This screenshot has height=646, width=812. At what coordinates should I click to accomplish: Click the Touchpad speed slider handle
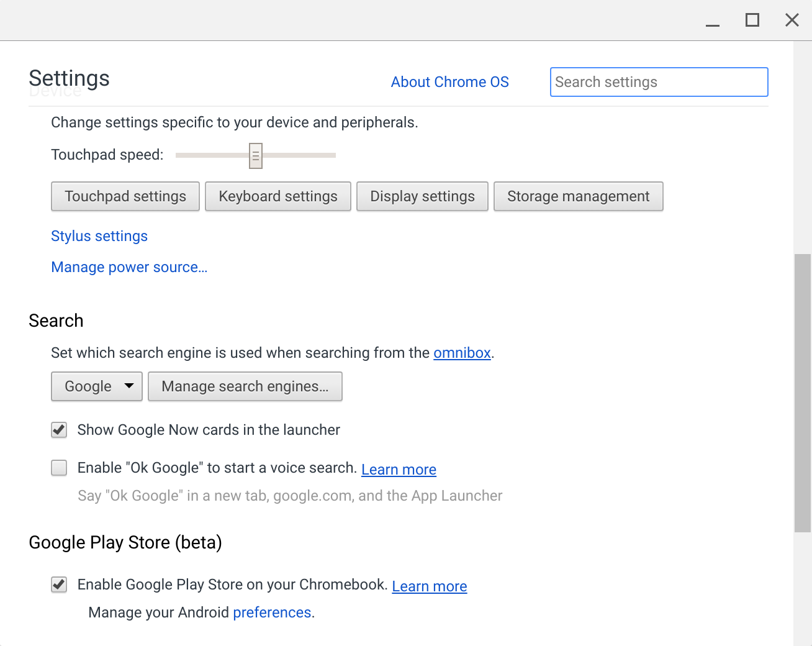click(x=256, y=155)
